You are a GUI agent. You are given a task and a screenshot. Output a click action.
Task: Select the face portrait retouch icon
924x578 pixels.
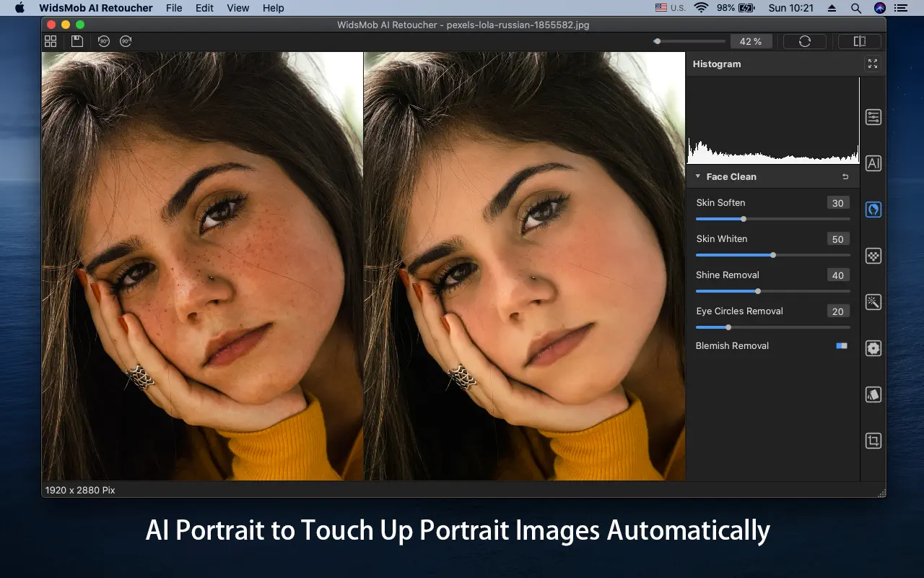tap(873, 210)
